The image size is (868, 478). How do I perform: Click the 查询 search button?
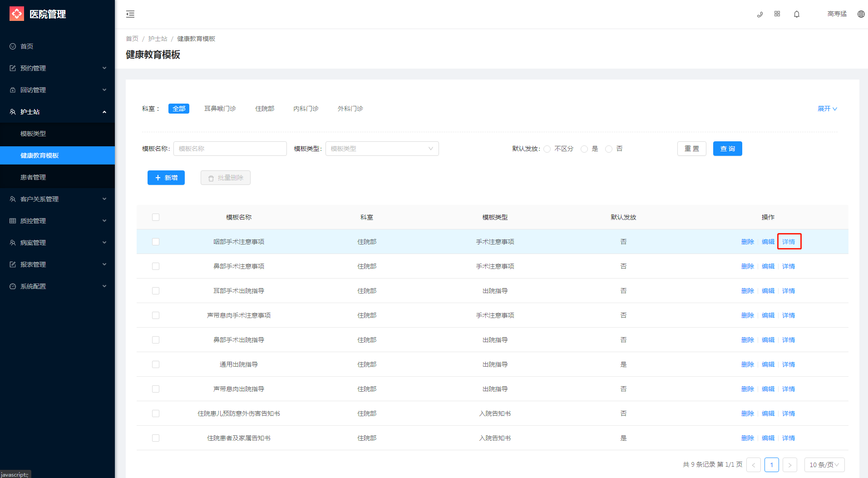click(728, 149)
